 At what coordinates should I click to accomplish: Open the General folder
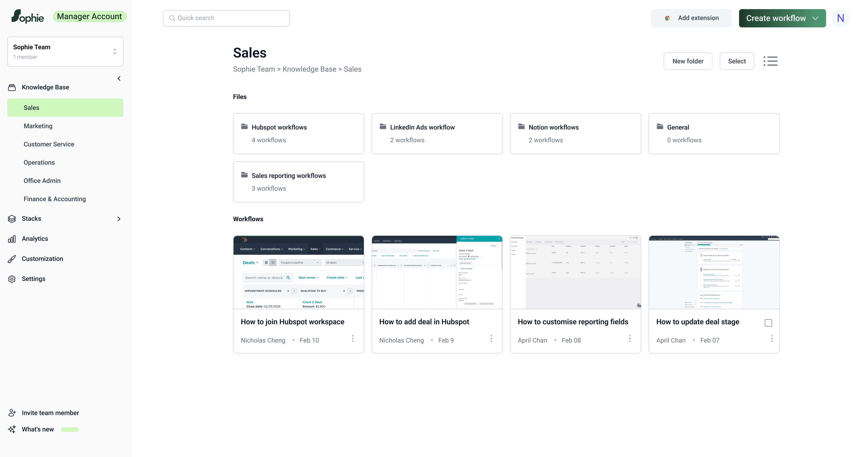714,134
